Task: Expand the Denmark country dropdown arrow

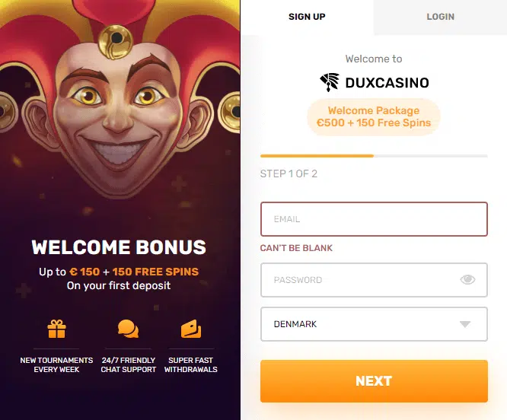Action: [465, 324]
